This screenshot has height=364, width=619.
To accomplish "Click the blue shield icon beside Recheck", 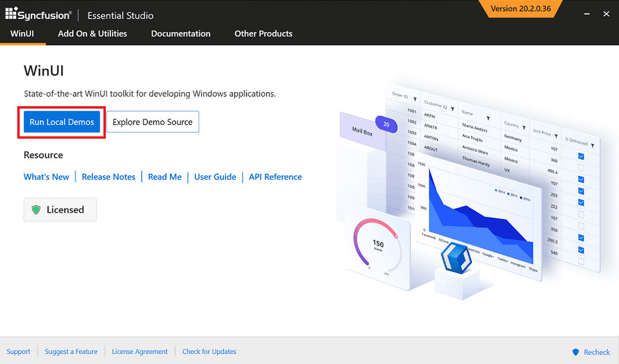I will tap(576, 352).
